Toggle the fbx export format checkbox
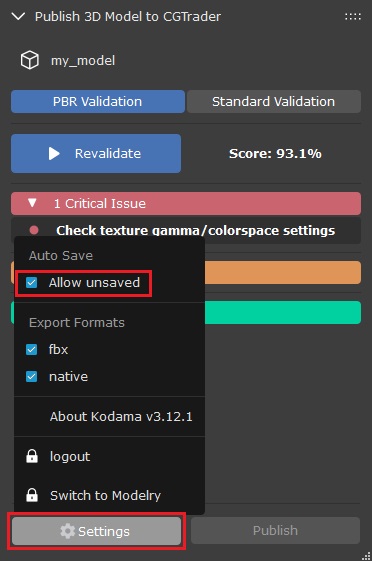 tap(31, 349)
